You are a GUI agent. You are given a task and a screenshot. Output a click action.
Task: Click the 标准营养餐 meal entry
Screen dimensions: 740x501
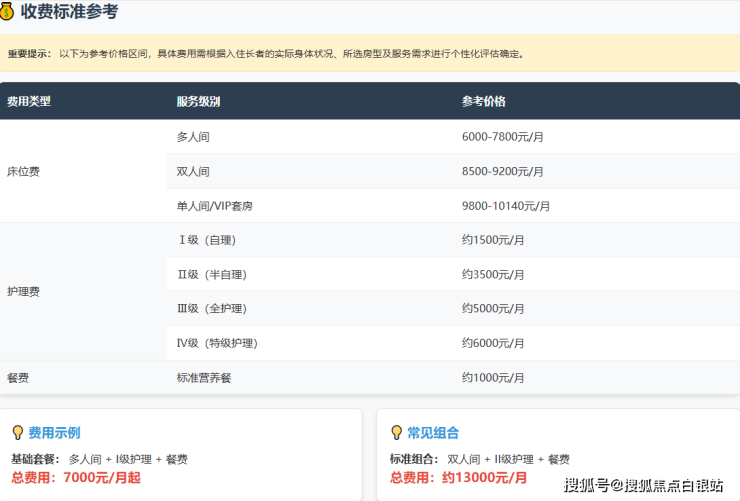click(x=205, y=378)
